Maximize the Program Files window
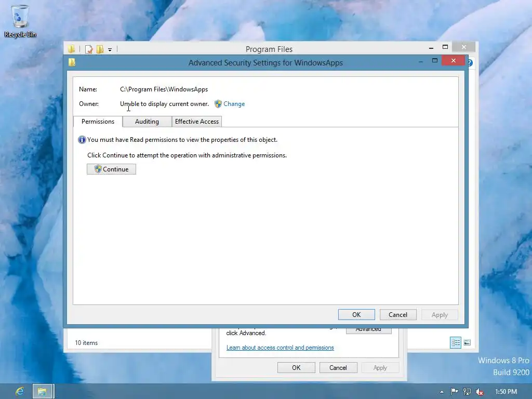The height and width of the screenshot is (399, 532). pos(445,47)
